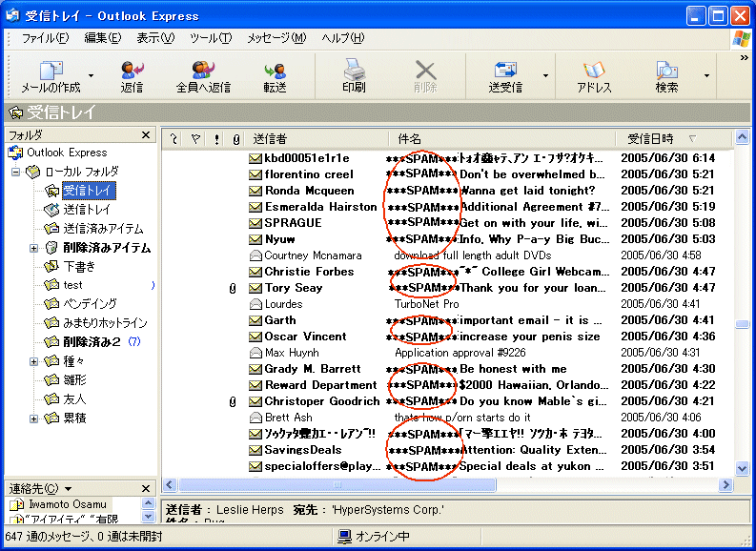Image resolution: width=756 pixels, height=551 pixels.
Task: Expand the 累積 folder node
Action: coord(33,418)
